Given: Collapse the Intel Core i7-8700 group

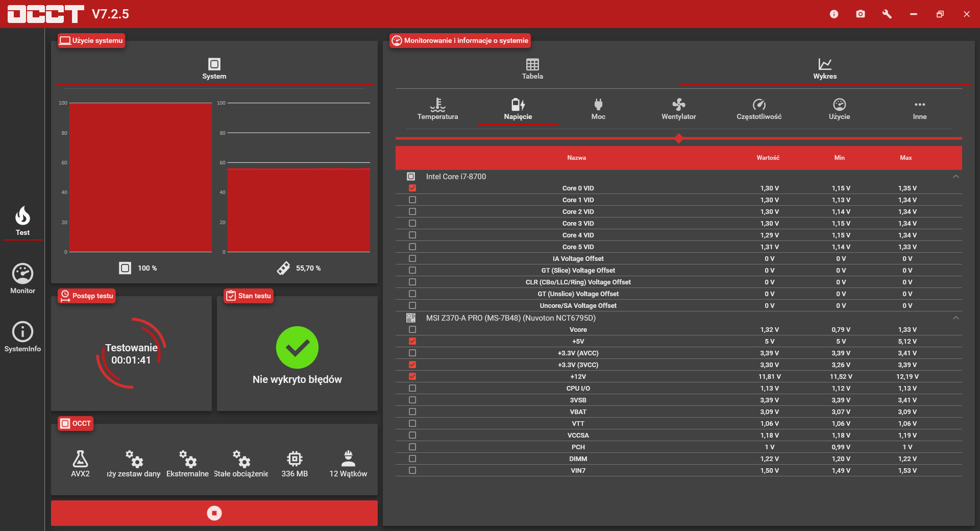Looking at the screenshot, I should 956,176.
